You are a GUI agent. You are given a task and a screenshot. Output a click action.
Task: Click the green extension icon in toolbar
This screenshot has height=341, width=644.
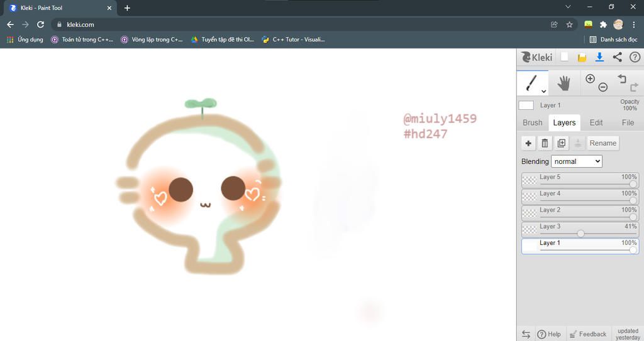pyautogui.click(x=588, y=24)
